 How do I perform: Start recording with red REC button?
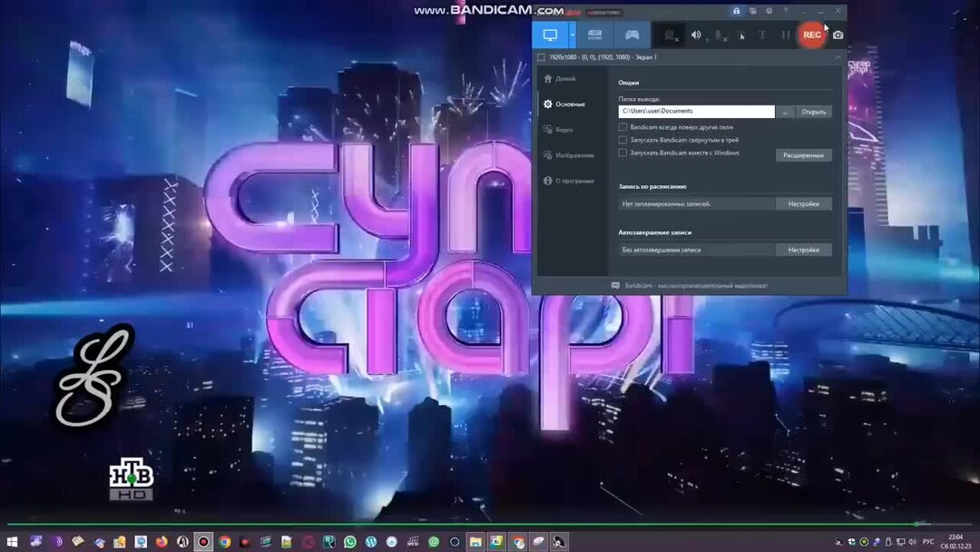pyautogui.click(x=811, y=35)
